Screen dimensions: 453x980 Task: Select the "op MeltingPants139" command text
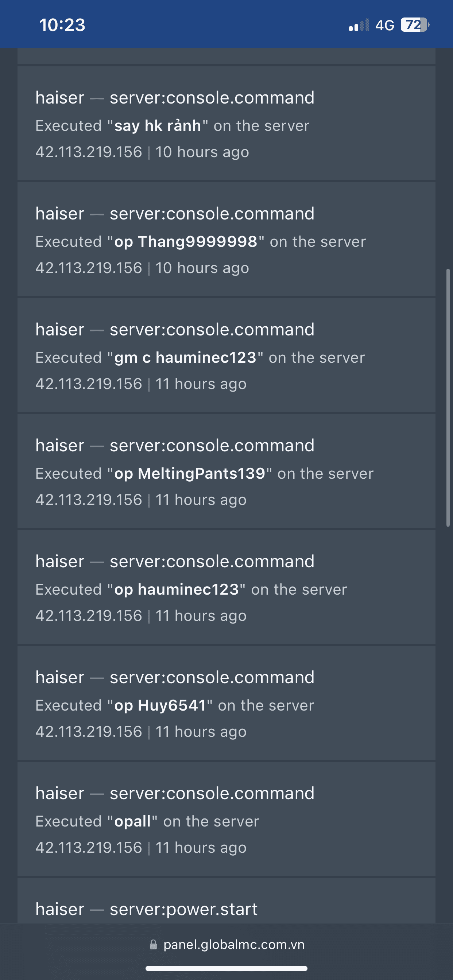pos(190,474)
